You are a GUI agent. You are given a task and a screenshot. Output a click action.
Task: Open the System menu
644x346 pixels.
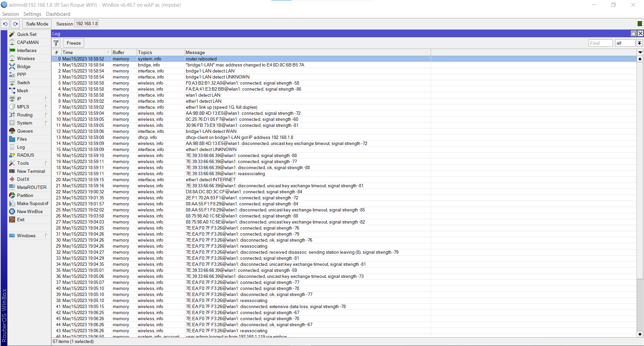(24, 123)
